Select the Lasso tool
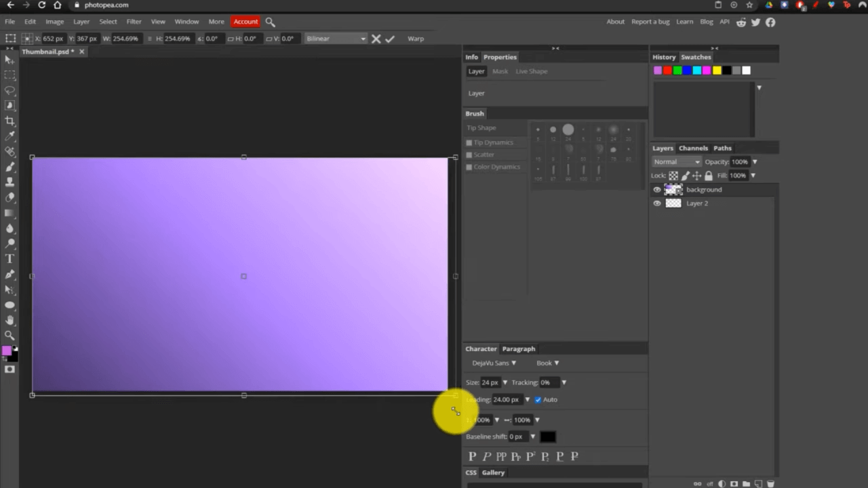This screenshot has height=488, width=868. pos(10,90)
